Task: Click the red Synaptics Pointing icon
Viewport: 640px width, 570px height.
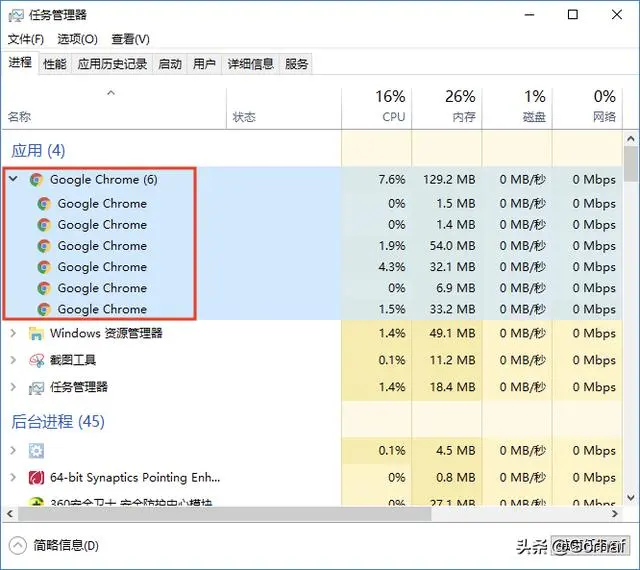Action: click(x=36, y=477)
